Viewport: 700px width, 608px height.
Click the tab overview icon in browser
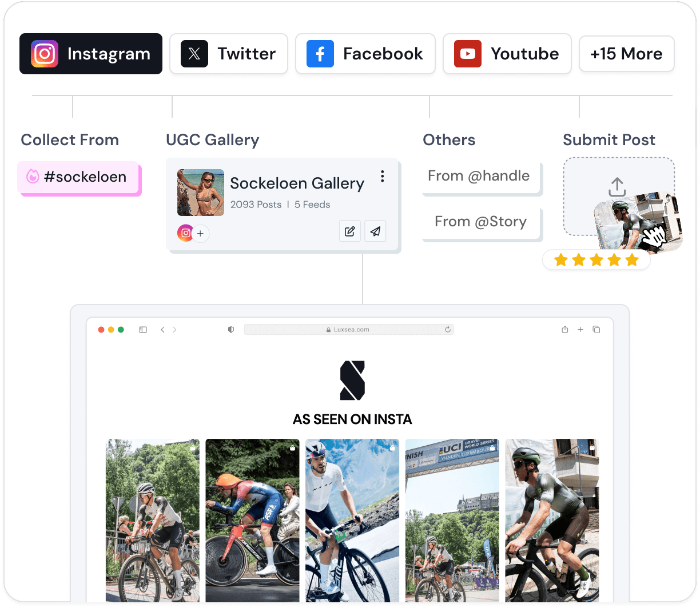[x=596, y=330]
